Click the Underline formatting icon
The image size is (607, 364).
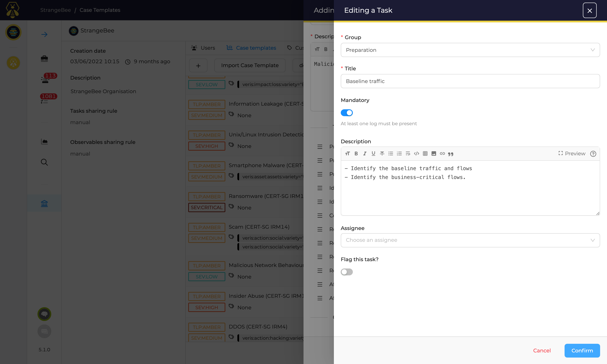(373, 154)
